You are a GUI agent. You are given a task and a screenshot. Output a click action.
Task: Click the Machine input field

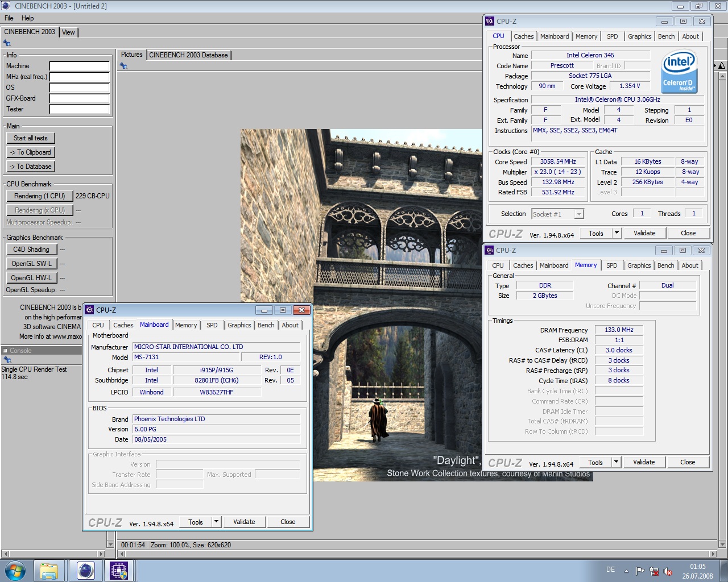pyautogui.click(x=79, y=66)
